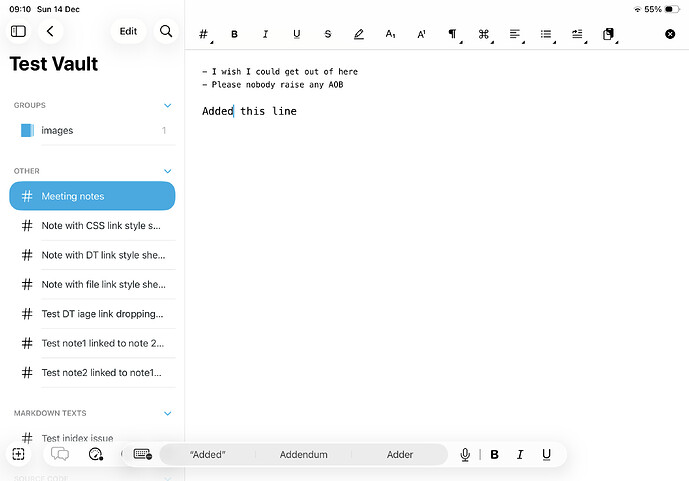Collapse the Other section chevron

pyautogui.click(x=168, y=171)
